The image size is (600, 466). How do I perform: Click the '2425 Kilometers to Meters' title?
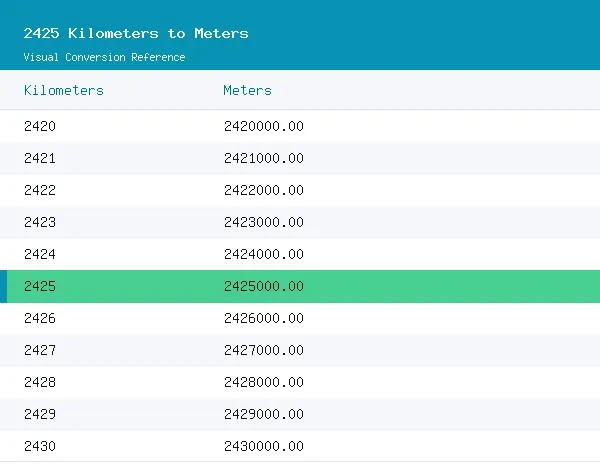pyautogui.click(x=136, y=33)
